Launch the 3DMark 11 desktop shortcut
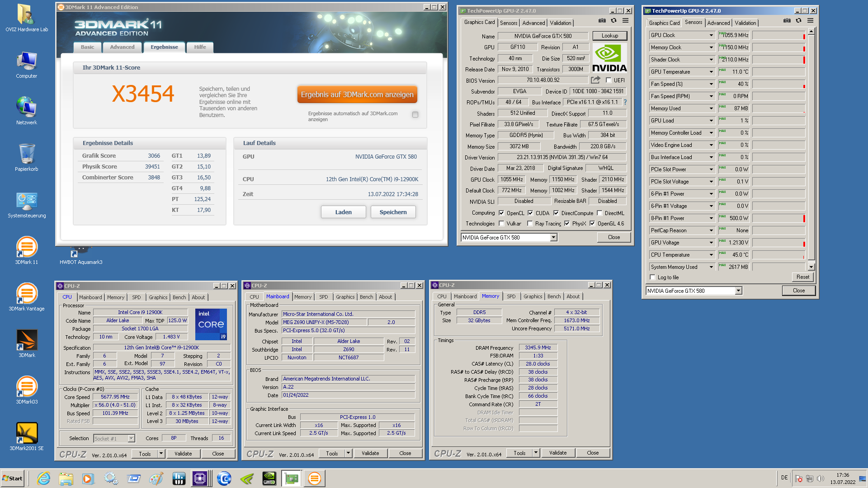Image resolution: width=868 pixels, height=488 pixels. 27,250
